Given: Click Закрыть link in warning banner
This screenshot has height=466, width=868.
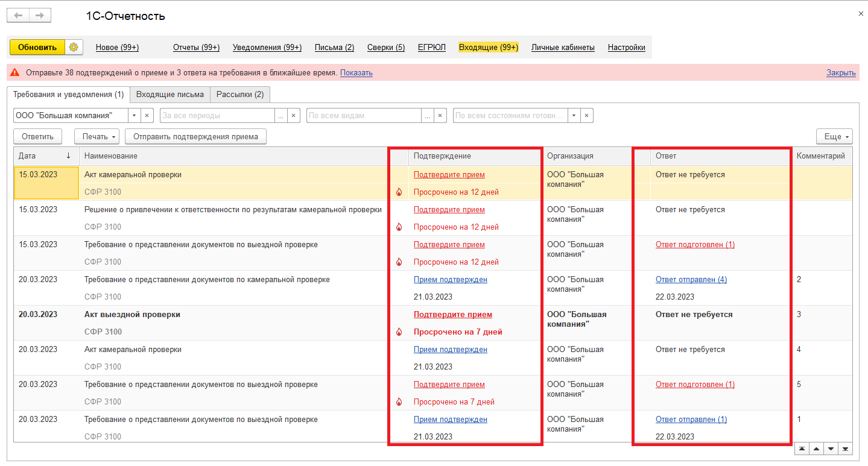Looking at the screenshot, I should pyautogui.click(x=841, y=72).
